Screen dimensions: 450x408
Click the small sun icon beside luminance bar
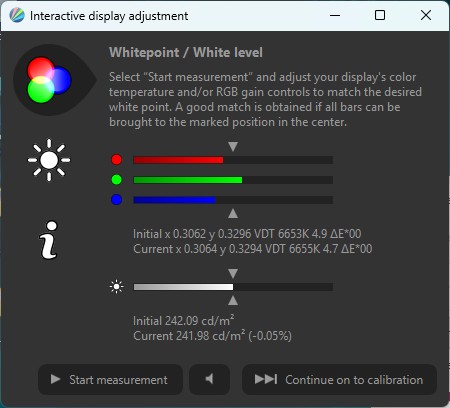pos(116,287)
